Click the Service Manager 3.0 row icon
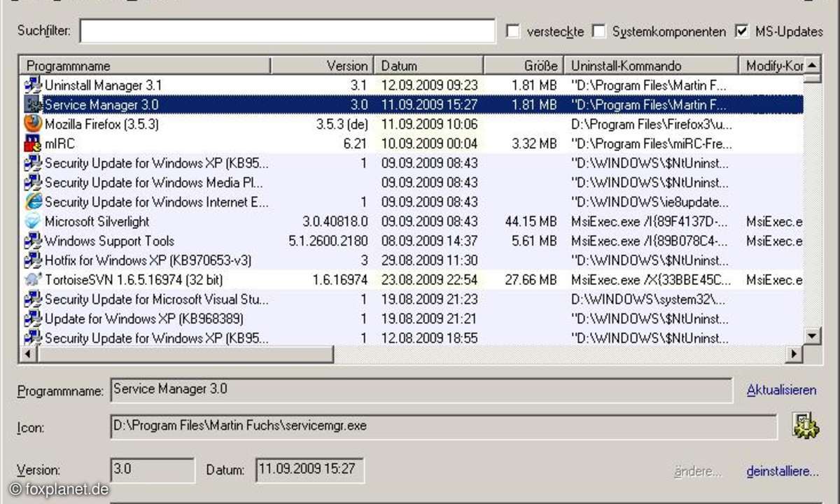The height and width of the screenshot is (504, 840). (x=33, y=105)
